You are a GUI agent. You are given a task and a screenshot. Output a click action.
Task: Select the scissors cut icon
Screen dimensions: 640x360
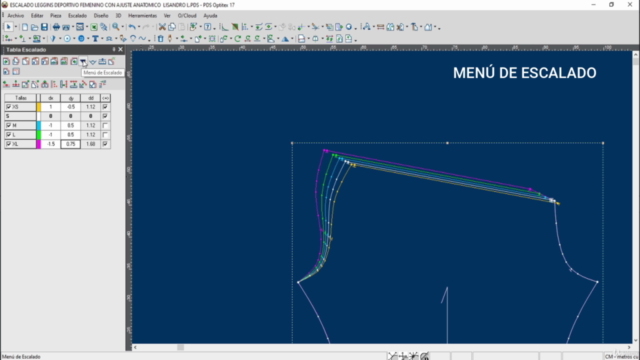click(162, 27)
